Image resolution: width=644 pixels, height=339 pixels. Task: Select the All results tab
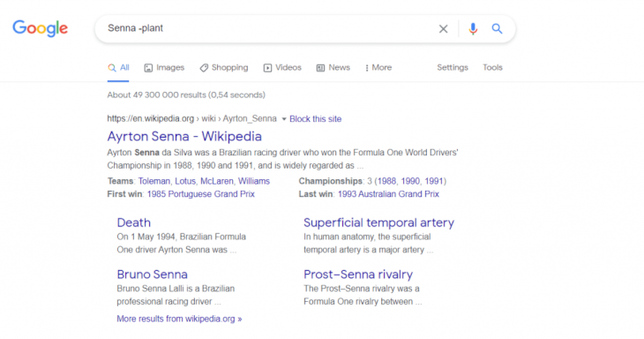118,68
